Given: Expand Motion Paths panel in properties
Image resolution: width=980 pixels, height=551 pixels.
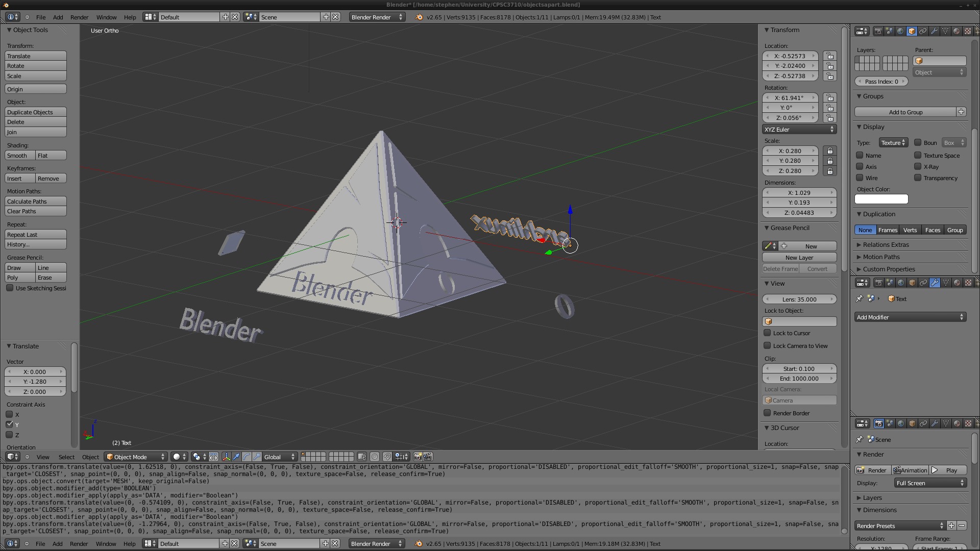Looking at the screenshot, I should point(881,257).
